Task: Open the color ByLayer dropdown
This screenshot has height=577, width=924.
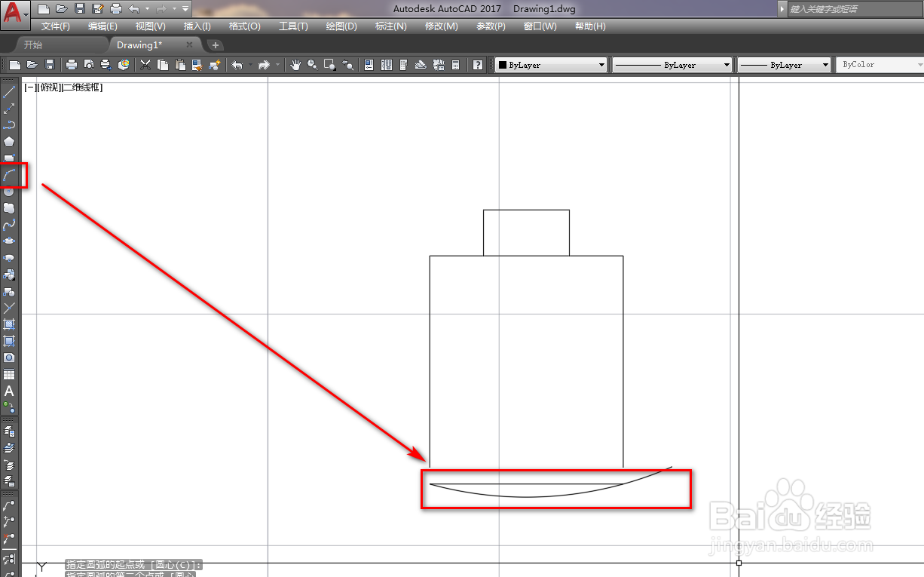Action: tap(551, 66)
